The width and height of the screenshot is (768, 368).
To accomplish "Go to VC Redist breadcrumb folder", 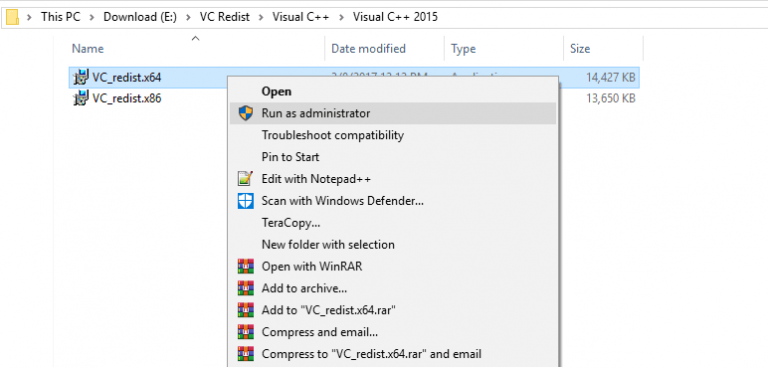I will (224, 17).
